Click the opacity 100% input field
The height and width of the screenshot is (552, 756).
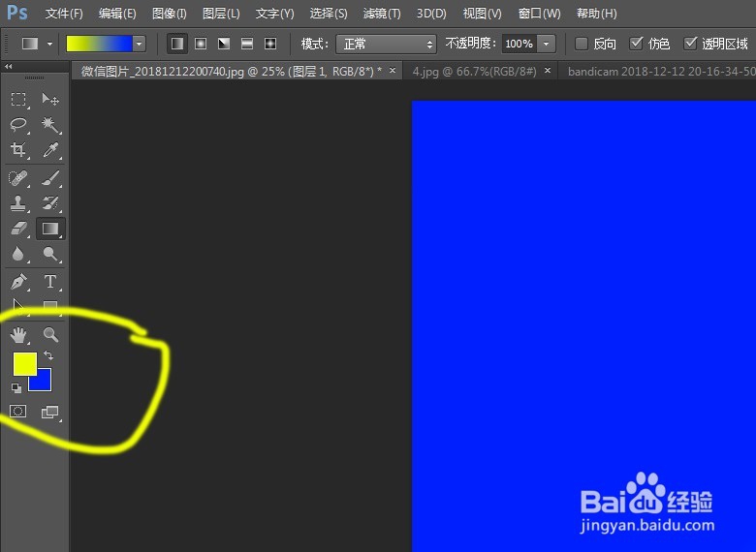520,45
